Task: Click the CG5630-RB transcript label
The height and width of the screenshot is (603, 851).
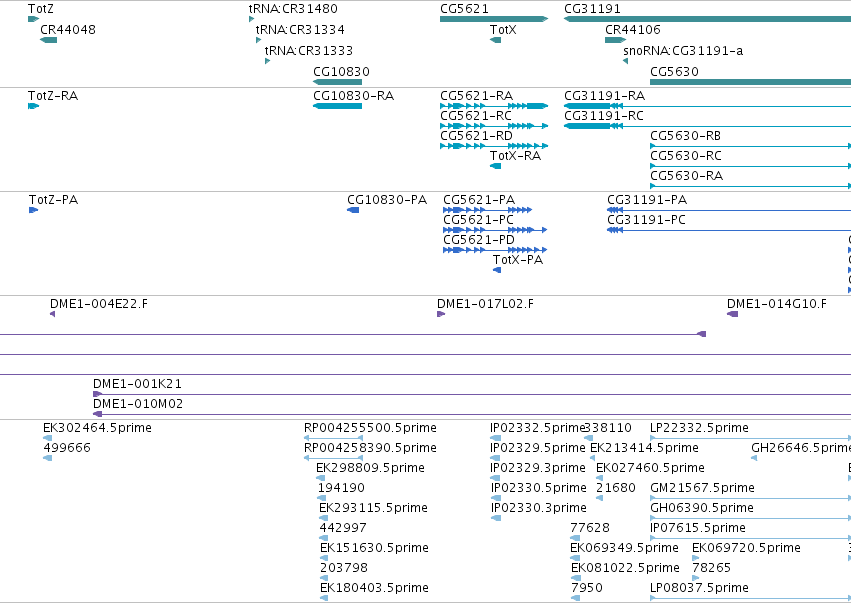Action: (685, 136)
